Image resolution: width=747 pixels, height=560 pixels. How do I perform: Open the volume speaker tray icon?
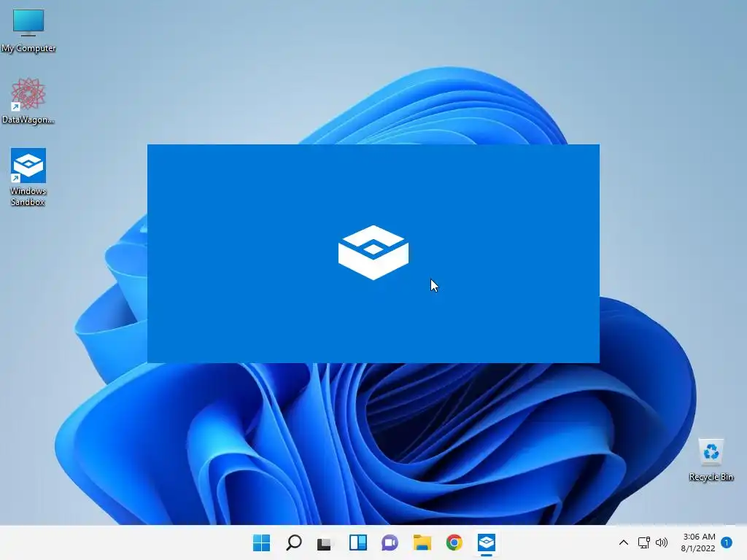[x=661, y=542]
